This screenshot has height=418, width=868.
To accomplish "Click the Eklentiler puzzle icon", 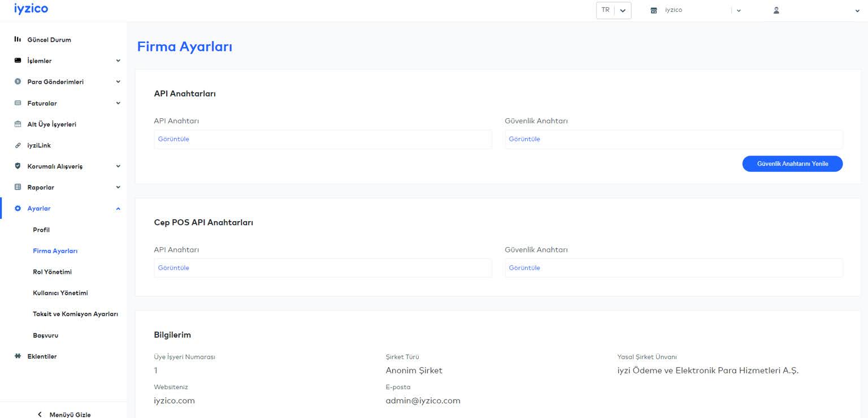I will pyautogui.click(x=18, y=356).
